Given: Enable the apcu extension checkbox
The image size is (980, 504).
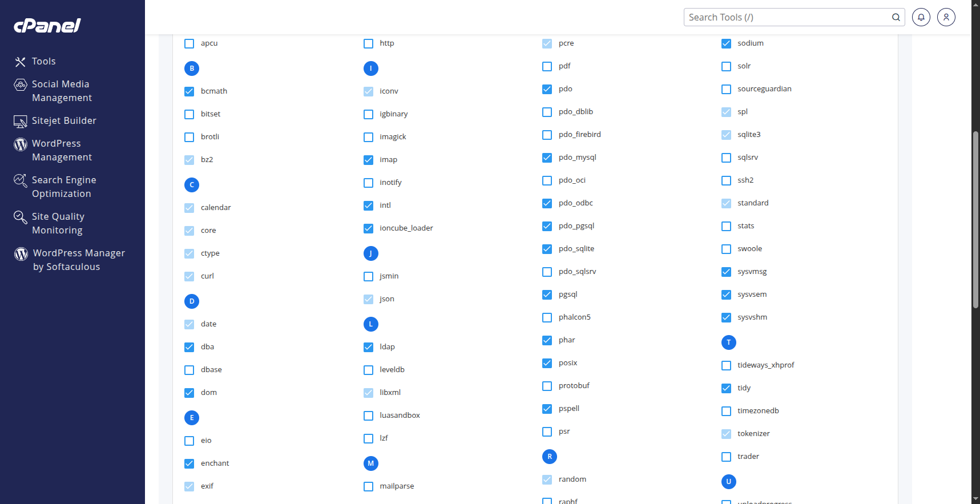Looking at the screenshot, I should pyautogui.click(x=189, y=43).
